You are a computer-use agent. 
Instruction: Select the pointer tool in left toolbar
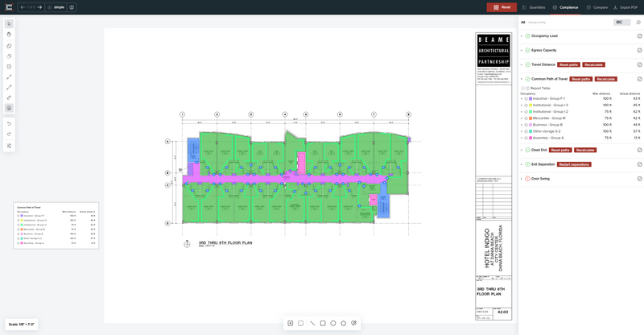9,24
